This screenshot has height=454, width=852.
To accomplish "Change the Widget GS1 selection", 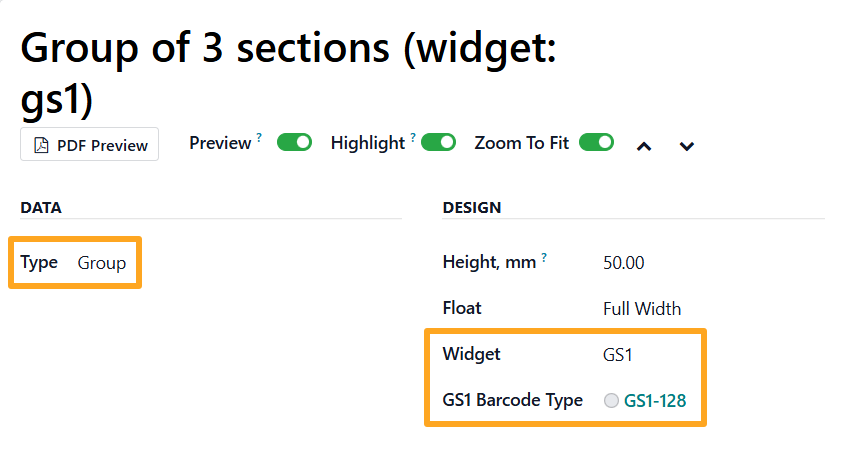I will pos(618,354).
